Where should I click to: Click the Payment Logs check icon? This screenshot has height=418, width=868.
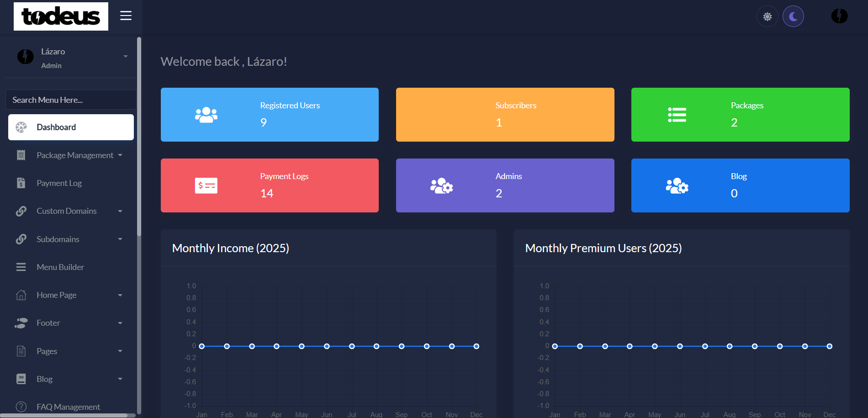pos(206,185)
